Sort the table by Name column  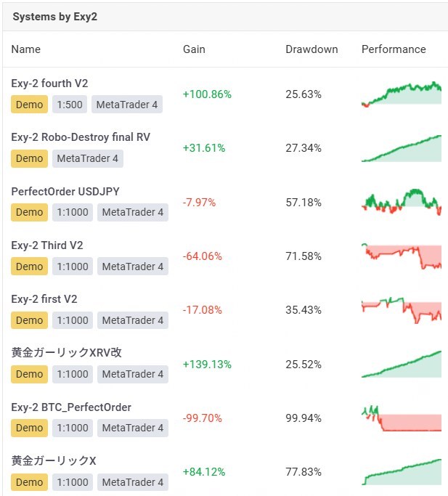click(x=26, y=49)
